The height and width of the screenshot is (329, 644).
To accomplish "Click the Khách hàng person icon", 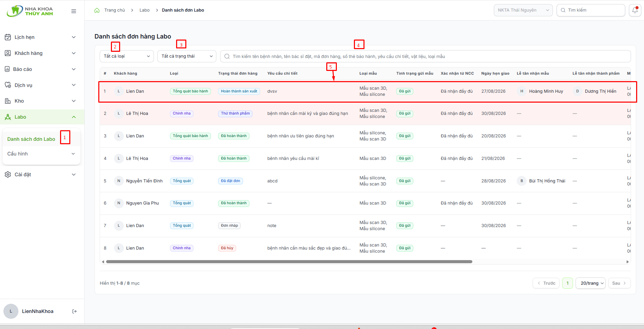I will 8,53.
